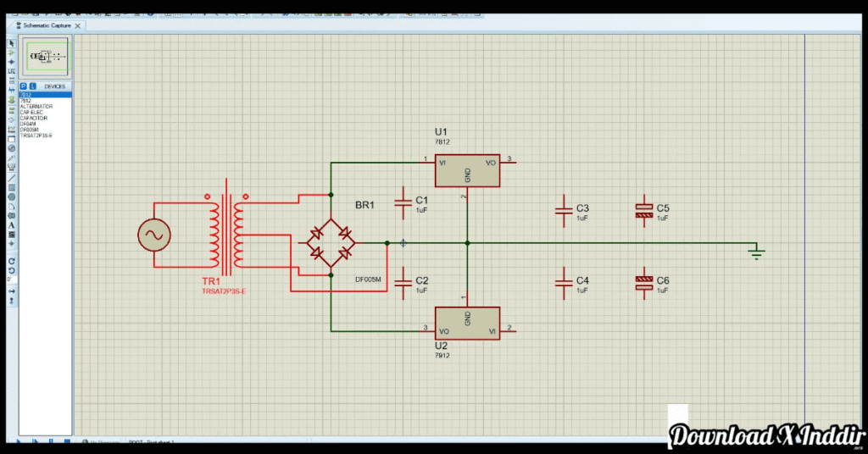The image size is (868, 454).
Task: Close the Schematic Capture tab
Action: point(79,26)
